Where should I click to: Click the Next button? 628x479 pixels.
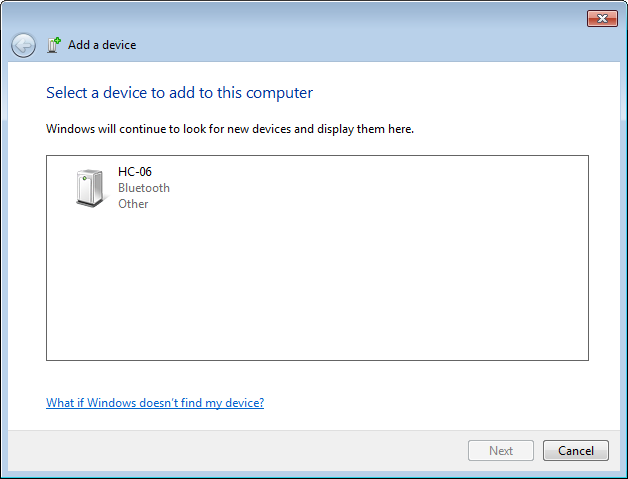[501, 451]
